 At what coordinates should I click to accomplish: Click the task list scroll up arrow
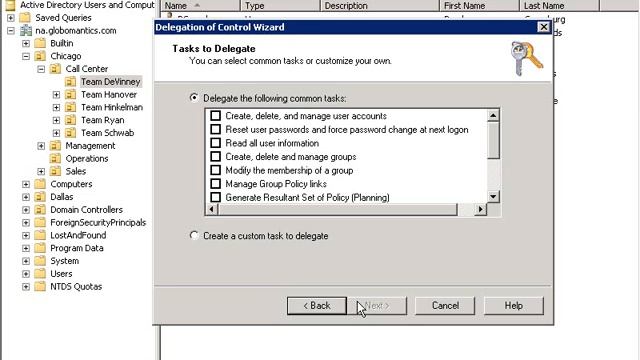[x=493, y=116]
